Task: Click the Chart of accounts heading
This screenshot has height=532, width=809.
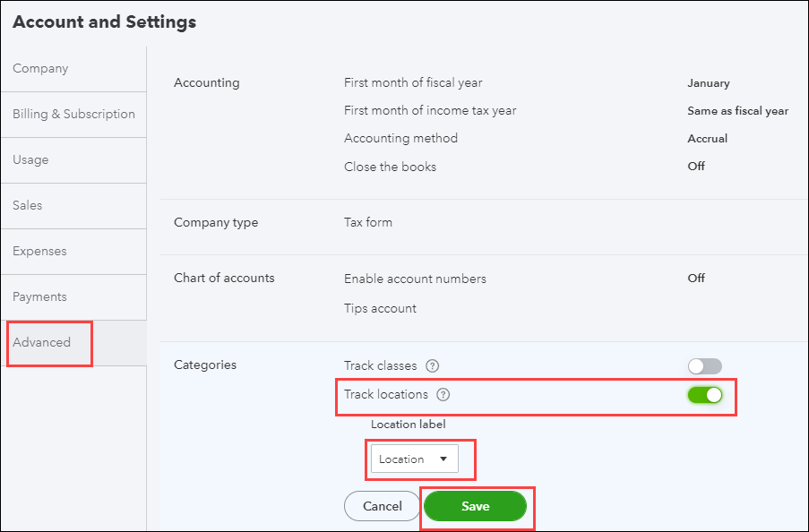Action: pyautogui.click(x=224, y=279)
